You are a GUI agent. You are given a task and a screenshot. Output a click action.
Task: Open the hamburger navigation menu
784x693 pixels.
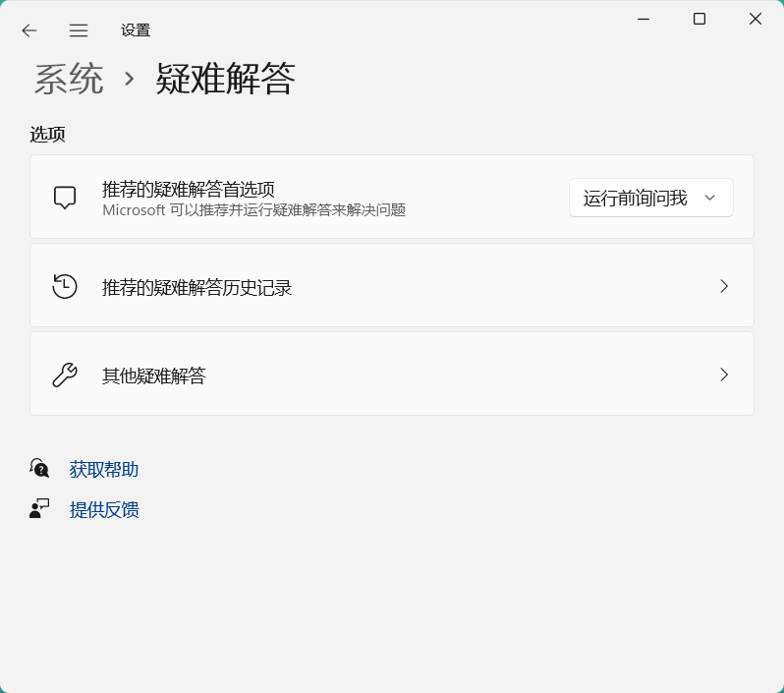pos(79,30)
